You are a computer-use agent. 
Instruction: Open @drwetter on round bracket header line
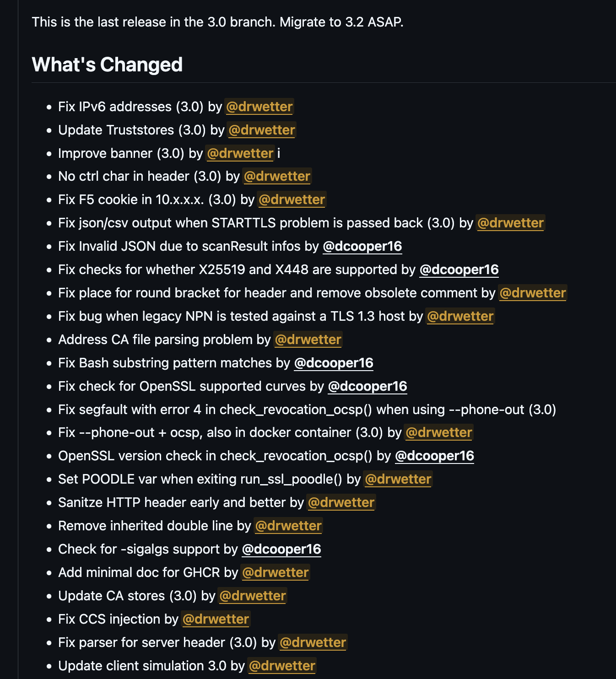coord(533,293)
